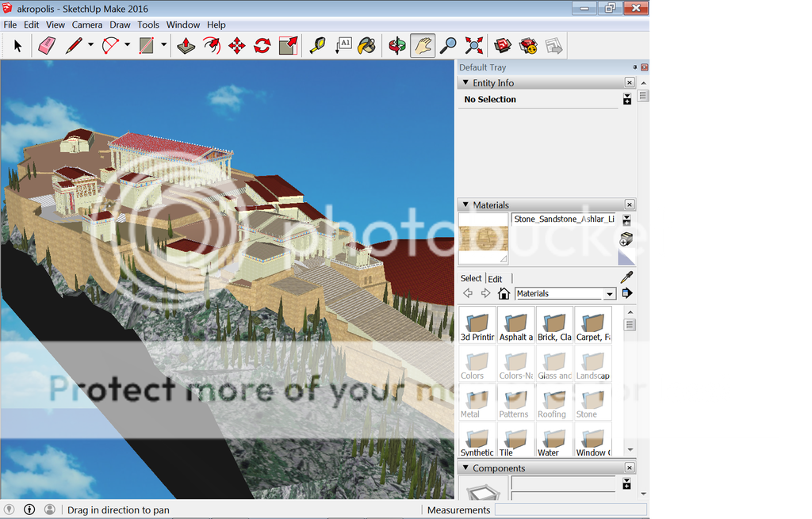Click Materials browser back arrow

click(468, 293)
